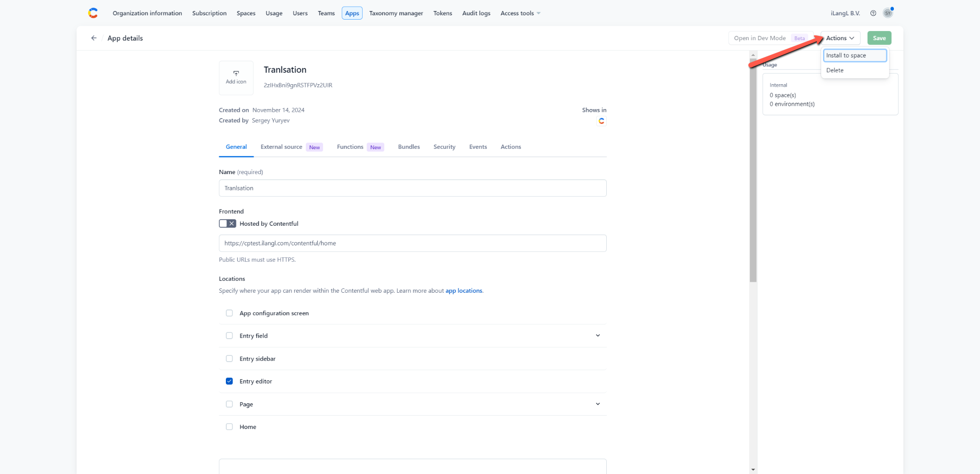
Task: Click the date November 14, 2024
Action: [278, 110]
